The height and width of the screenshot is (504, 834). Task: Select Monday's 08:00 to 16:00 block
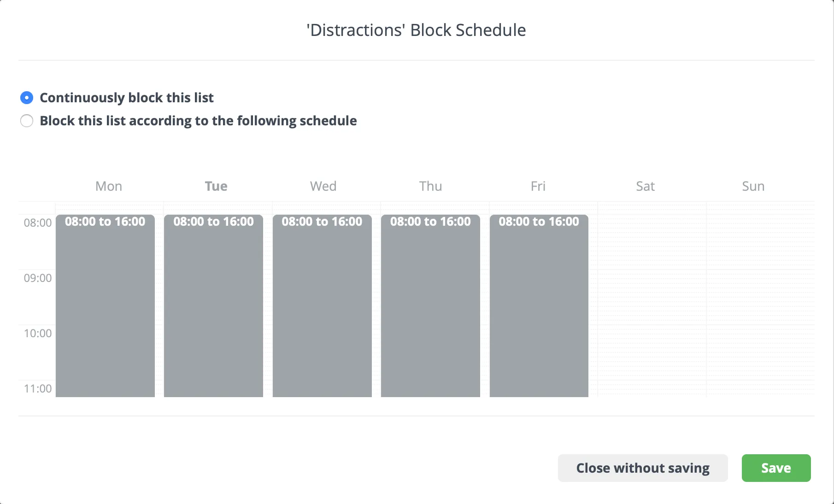105,304
